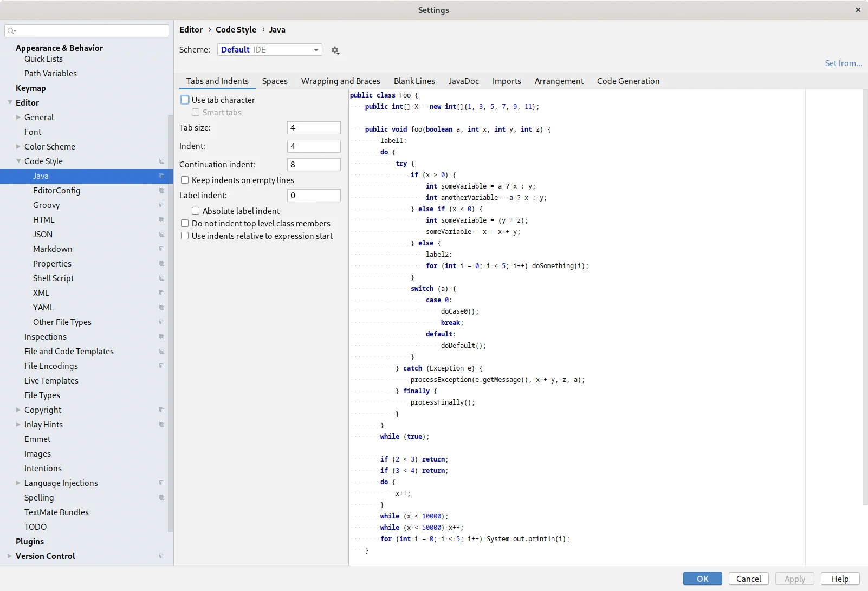Click the icon next to Markdown entry

[x=161, y=249]
